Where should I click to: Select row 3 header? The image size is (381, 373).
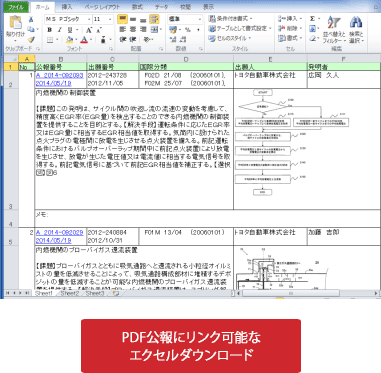10,149
